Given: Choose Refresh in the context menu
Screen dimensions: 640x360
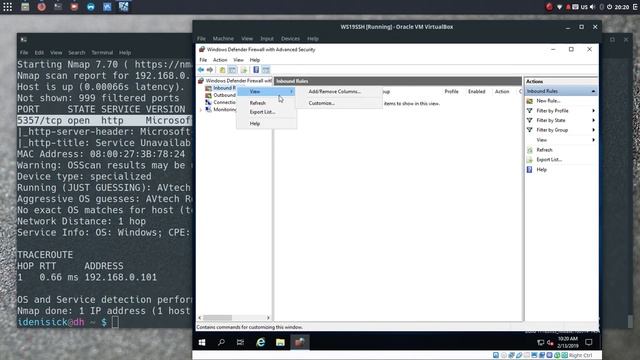Looking at the screenshot, I should point(266,103).
